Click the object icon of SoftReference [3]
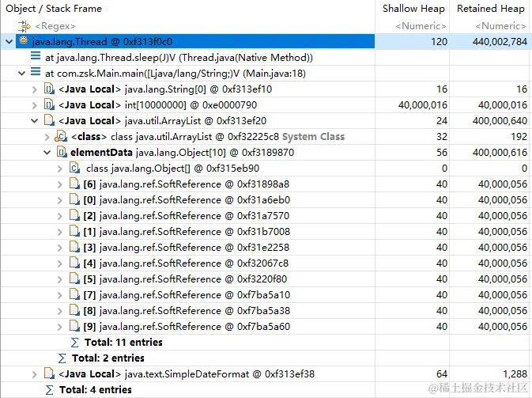Screen dimensions: 532x398 click(x=74, y=247)
